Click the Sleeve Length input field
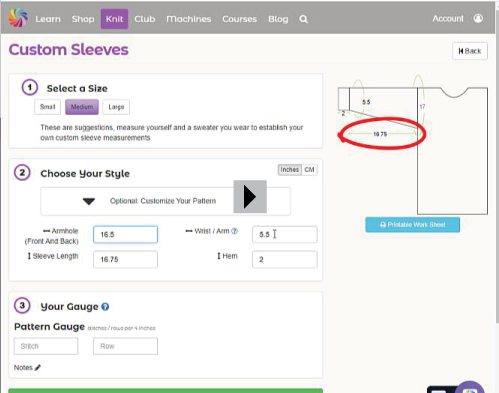The height and width of the screenshot is (393, 499). 125,259
